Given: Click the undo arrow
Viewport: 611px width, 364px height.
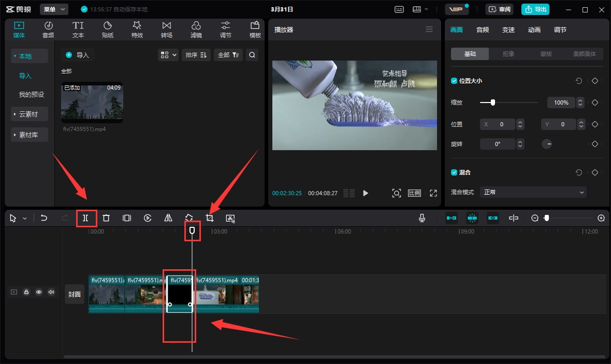Looking at the screenshot, I should click(x=44, y=218).
